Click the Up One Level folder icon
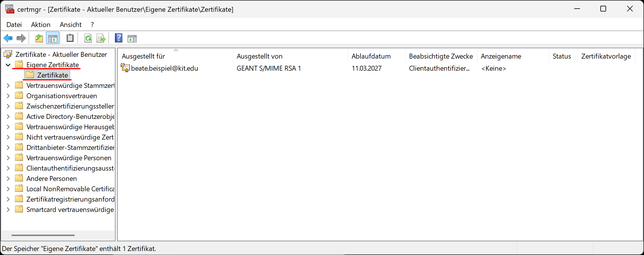The width and height of the screenshot is (644, 255). [x=39, y=38]
